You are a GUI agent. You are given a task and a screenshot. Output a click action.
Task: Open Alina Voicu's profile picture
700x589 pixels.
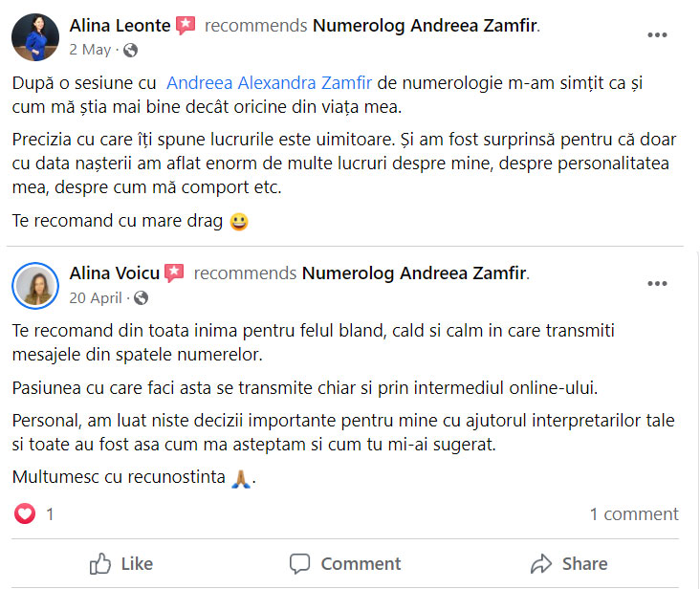(x=35, y=284)
